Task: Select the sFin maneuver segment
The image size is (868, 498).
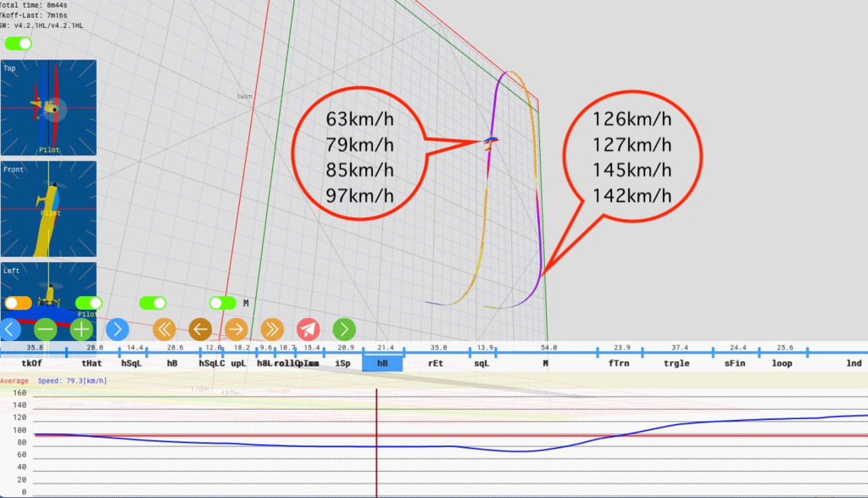Action: tap(735, 363)
